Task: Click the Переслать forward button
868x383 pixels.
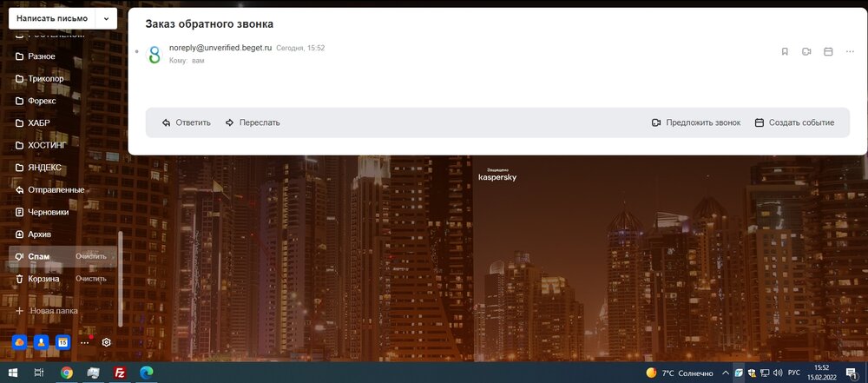Action: click(x=253, y=122)
